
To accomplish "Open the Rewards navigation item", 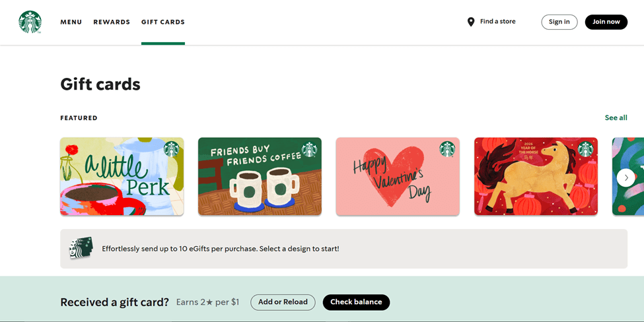I will [112, 22].
